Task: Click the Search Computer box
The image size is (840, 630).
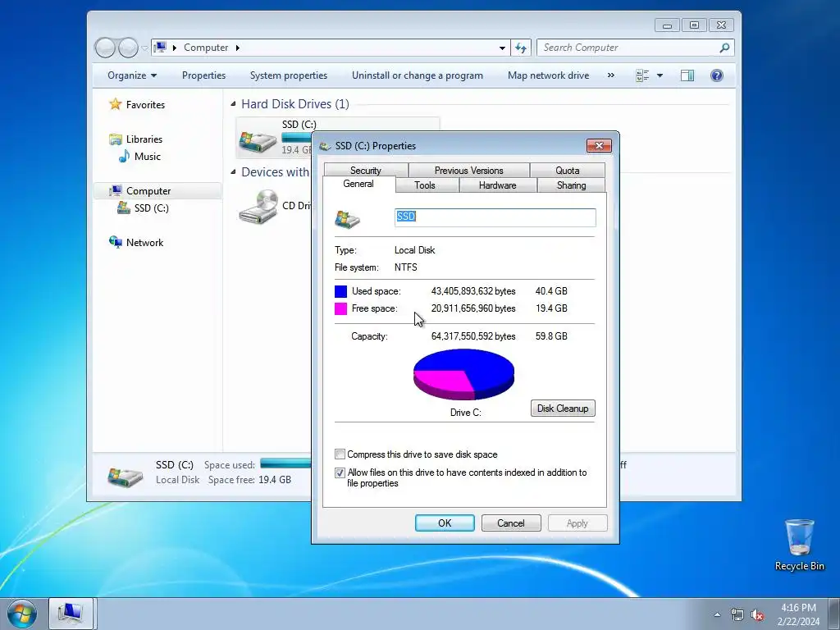Action: click(x=636, y=48)
